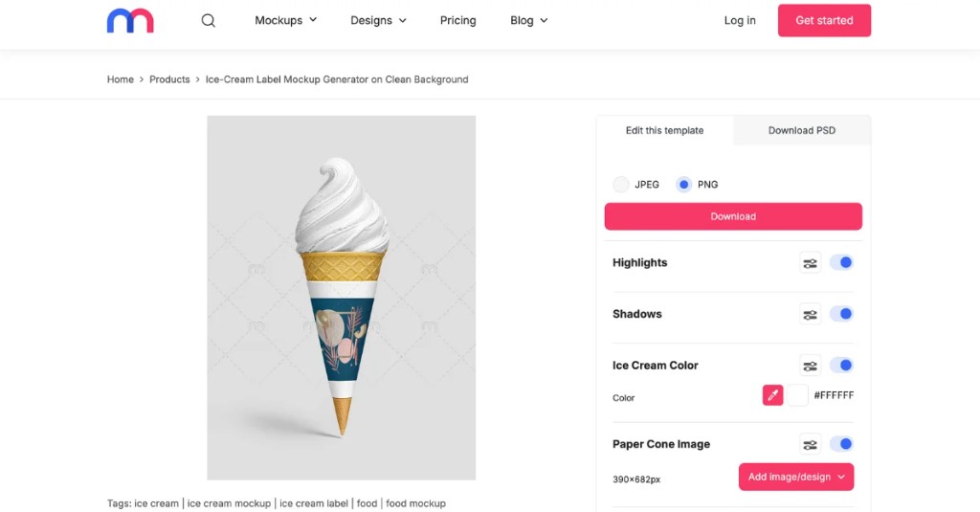The image size is (980, 512).
Task: Click the white color swatch
Action: coord(797,395)
